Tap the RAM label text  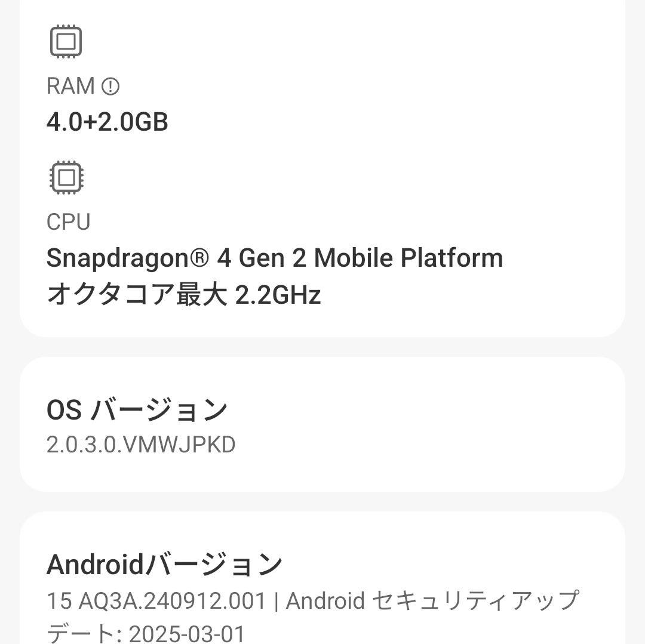pyautogui.click(x=70, y=87)
